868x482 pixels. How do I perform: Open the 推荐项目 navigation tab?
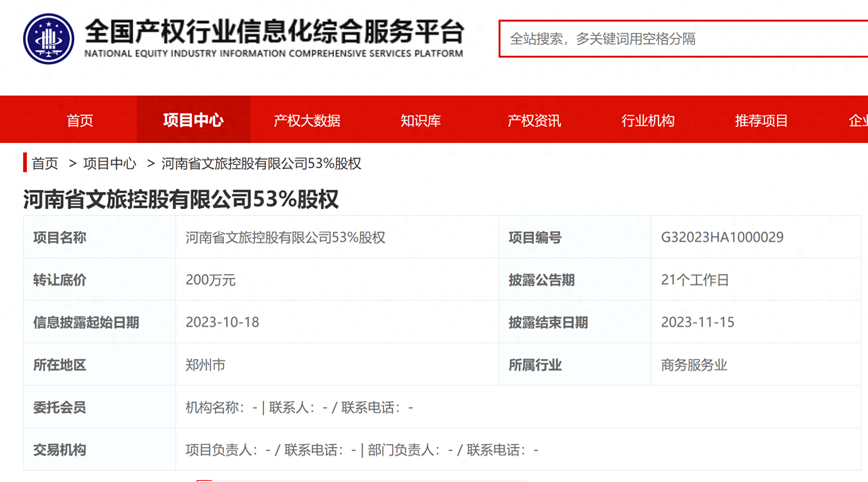pos(762,120)
